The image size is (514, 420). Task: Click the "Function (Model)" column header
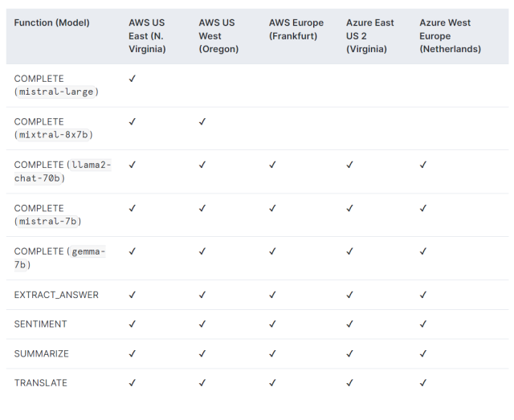[x=51, y=22]
